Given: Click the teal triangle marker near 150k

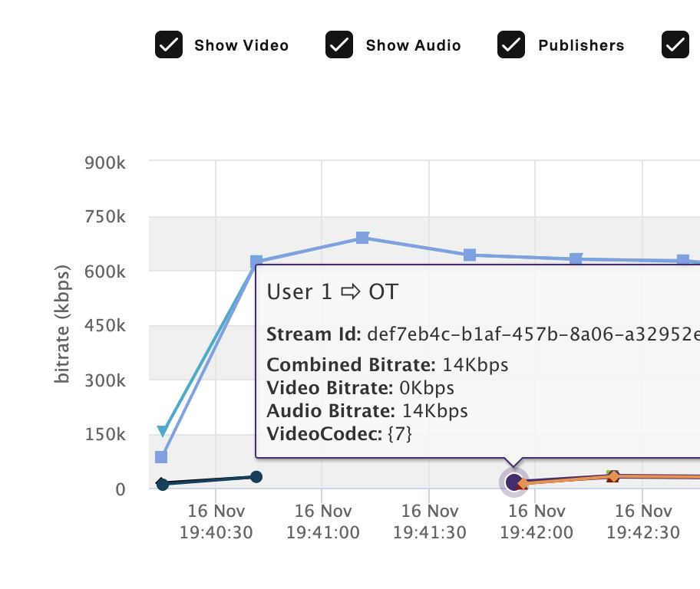Looking at the screenshot, I should (x=163, y=430).
